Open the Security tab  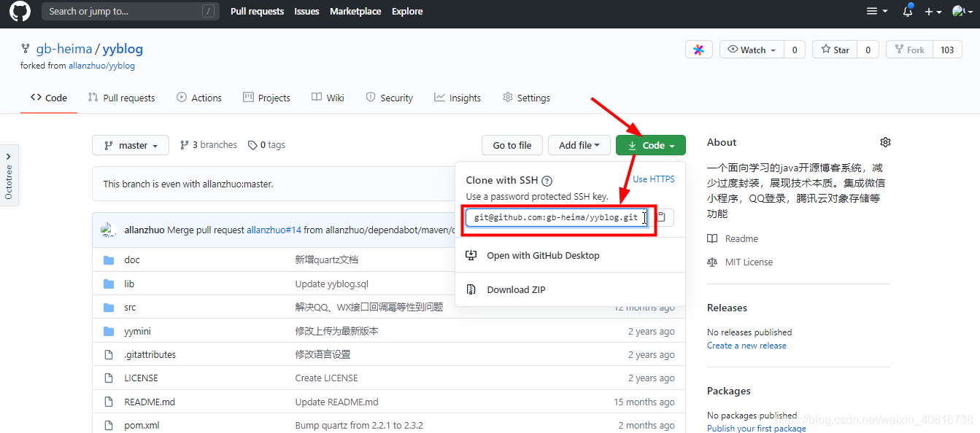click(x=389, y=98)
